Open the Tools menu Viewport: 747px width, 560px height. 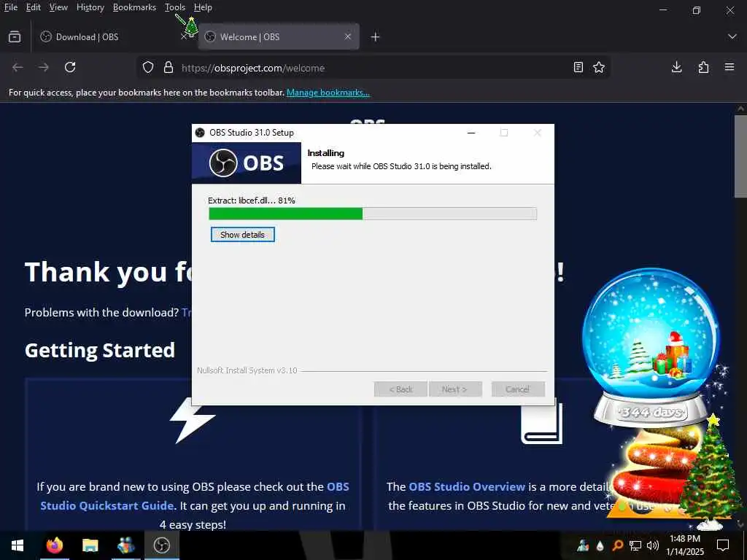click(175, 7)
